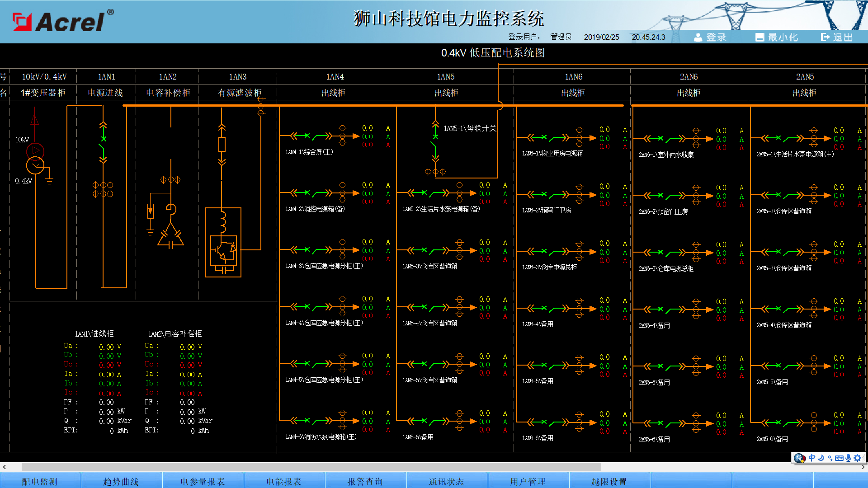This screenshot has height=488, width=868.
Task: Click the capacitor bank symbol in 1AN2
Action: click(170, 236)
